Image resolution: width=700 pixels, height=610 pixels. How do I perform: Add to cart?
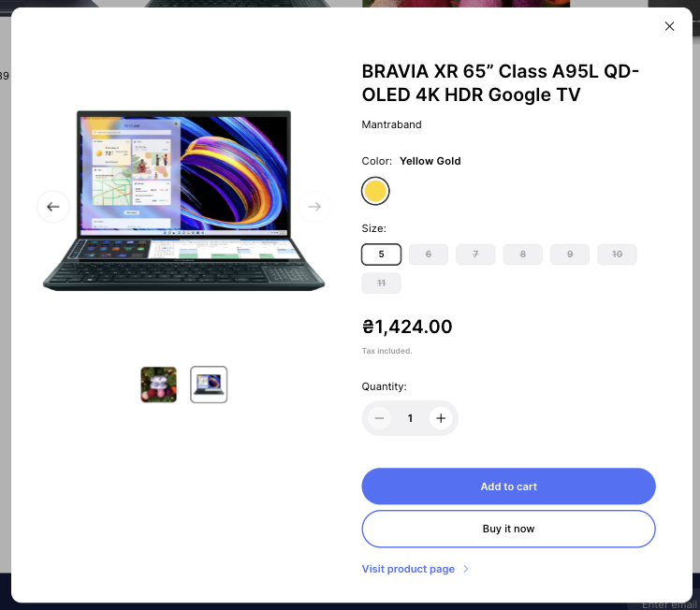508,487
